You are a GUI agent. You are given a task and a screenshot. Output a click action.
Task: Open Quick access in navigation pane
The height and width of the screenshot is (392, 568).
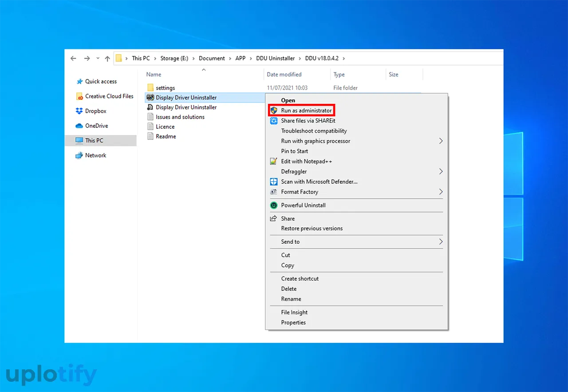(x=101, y=81)
